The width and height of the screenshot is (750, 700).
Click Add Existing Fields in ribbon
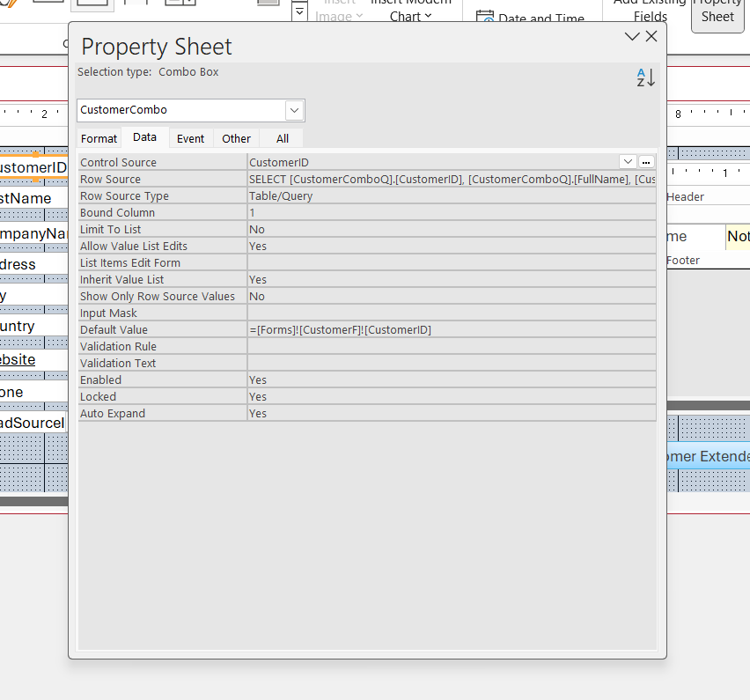point(651,12)
